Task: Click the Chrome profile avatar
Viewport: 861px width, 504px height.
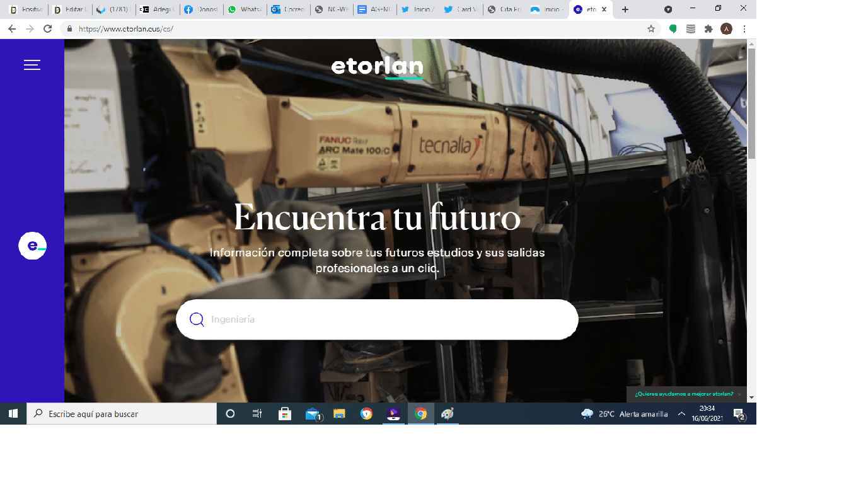Action: pos(726,29)
